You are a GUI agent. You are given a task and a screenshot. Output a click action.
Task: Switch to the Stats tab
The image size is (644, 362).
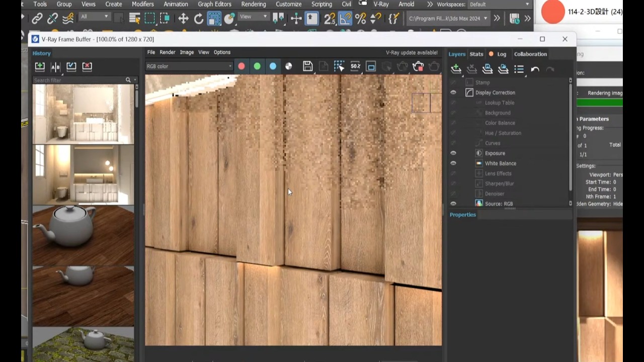pos(476,54)
